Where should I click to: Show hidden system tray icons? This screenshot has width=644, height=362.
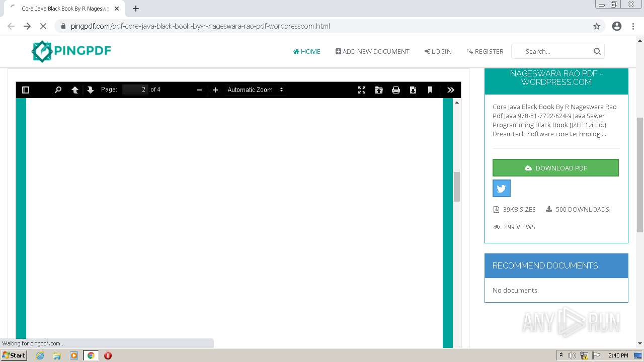coord(561,355)
